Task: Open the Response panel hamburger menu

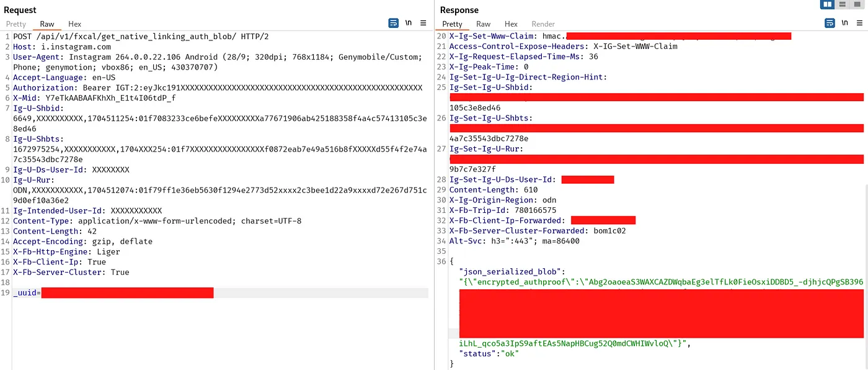Action: (x=860, y=23)
